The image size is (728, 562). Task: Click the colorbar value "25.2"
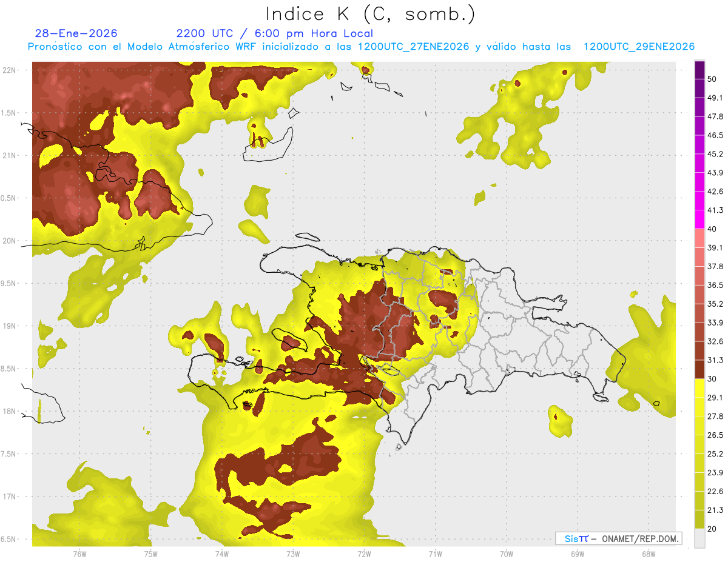pos(716,453)
